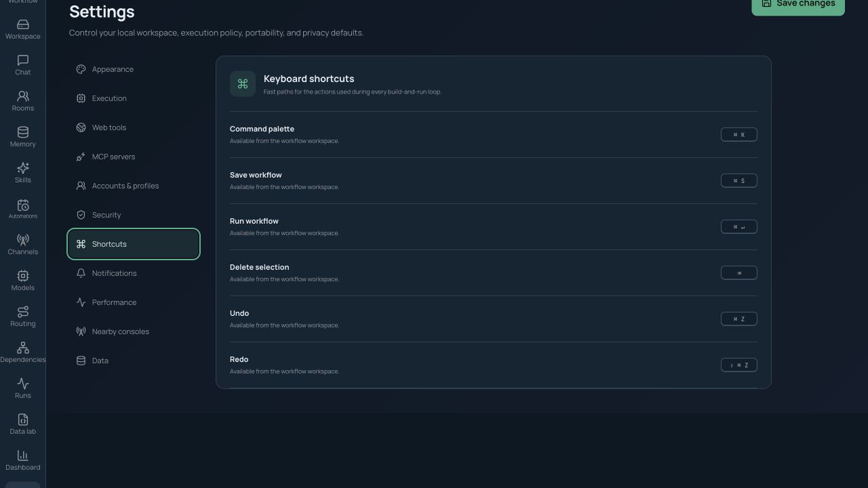This screenshot has height=488, width=868.
Task: Open Models sidebar icon
Action: click(22, 281)
